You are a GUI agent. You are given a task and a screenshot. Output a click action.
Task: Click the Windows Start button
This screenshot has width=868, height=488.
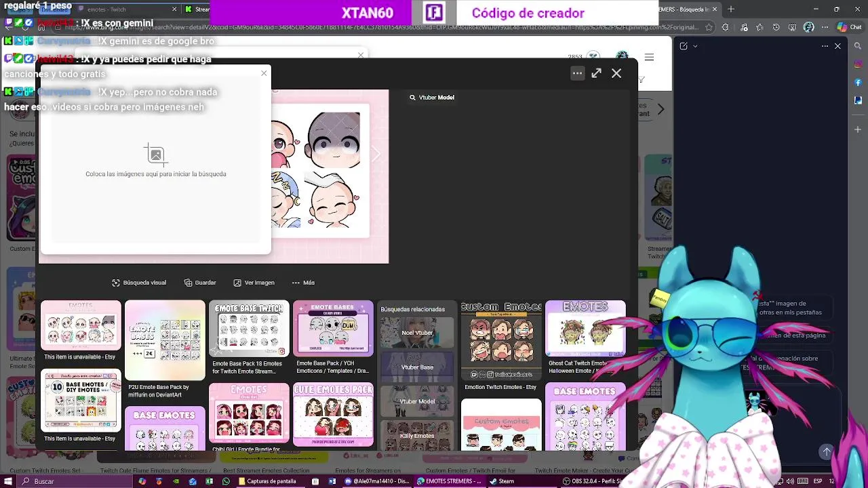pyautogui.click(x=7, y=481)
